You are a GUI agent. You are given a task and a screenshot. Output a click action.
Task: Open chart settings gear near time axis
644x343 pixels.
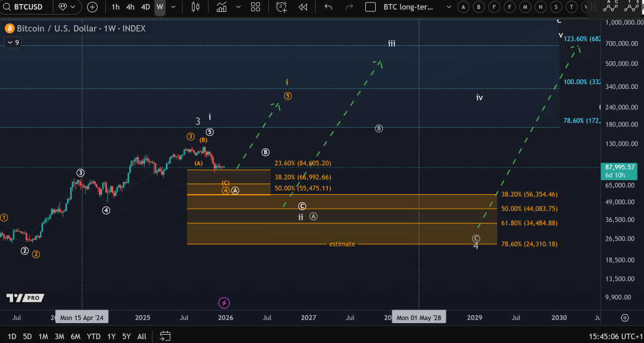(x=625, y=318)
